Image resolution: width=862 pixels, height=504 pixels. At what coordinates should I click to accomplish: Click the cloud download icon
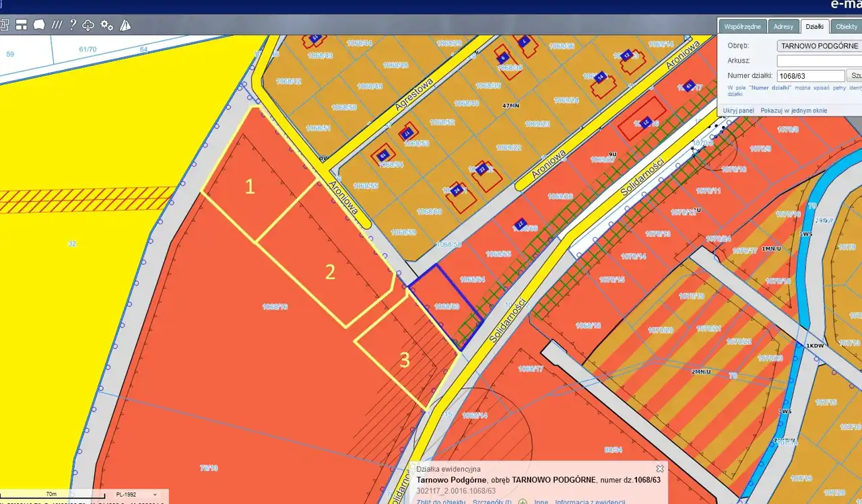88,25
